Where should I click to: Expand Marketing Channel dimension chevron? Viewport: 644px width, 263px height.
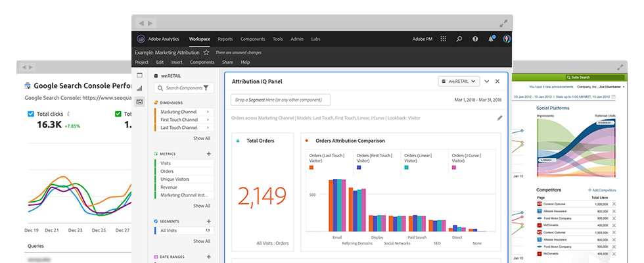208,112
